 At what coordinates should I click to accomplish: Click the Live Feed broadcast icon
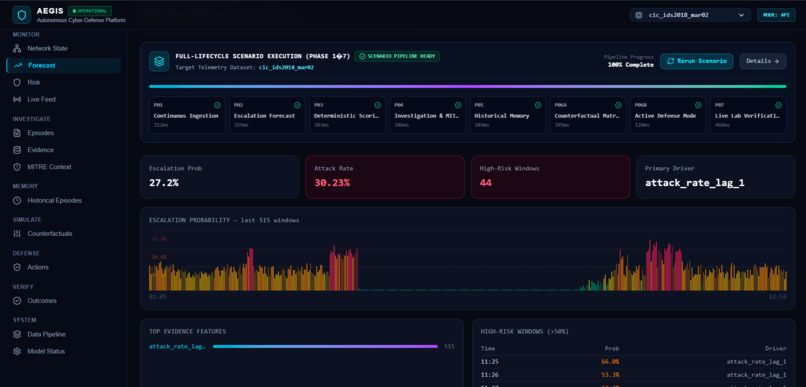click(x=17, y=99)
